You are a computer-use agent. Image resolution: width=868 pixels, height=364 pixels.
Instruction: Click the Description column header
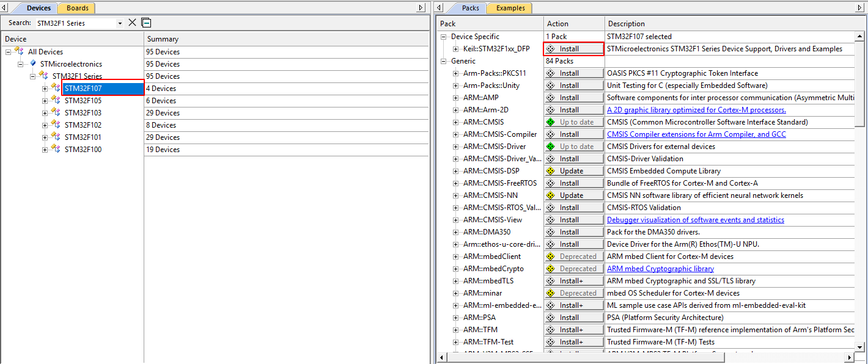[x=730, y=24]
